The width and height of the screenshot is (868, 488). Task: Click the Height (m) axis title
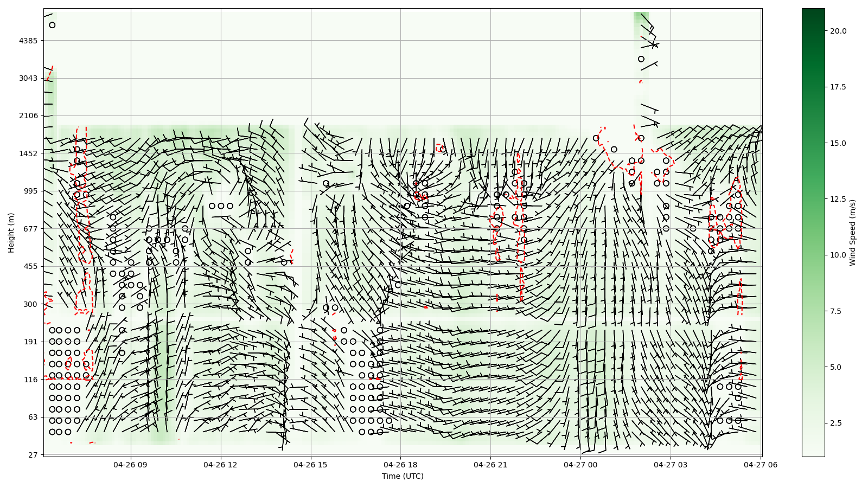(11, 233)
